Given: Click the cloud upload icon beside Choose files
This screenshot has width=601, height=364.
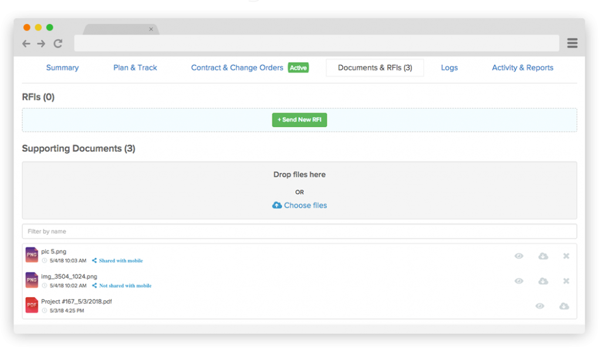Looking at the screenshot, I should [277, 206].
